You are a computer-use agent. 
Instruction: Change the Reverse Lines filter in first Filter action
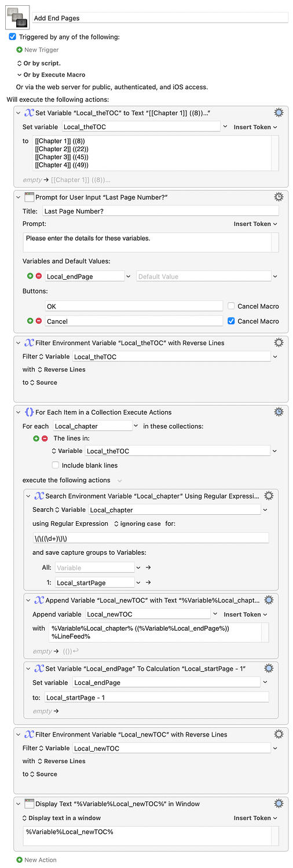pos(61,369)
